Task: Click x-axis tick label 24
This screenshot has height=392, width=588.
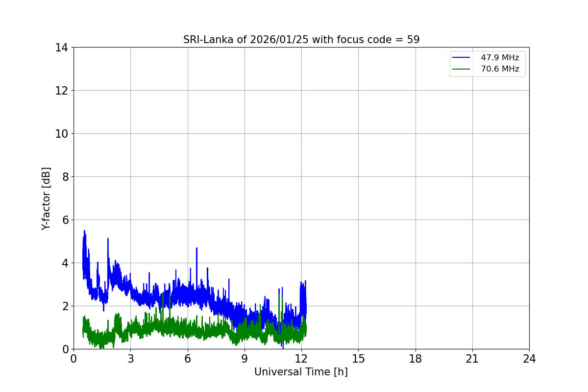Action: (529, 359)
